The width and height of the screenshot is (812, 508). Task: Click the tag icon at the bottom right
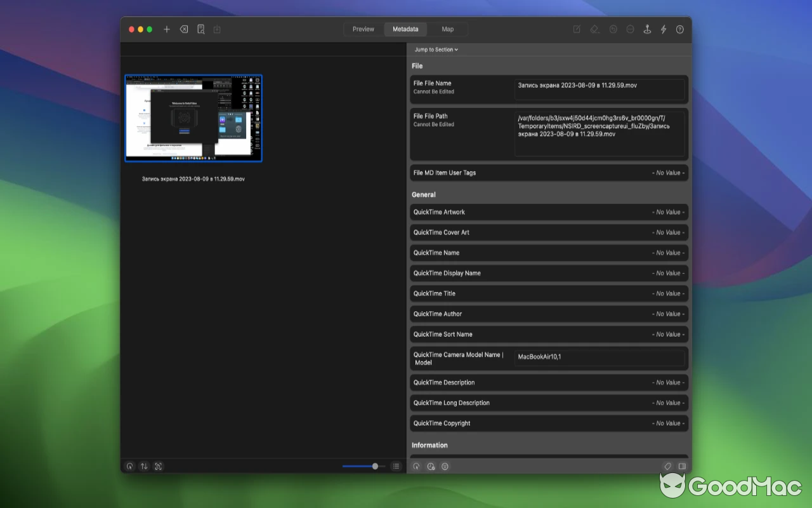(x=668, y=466)
